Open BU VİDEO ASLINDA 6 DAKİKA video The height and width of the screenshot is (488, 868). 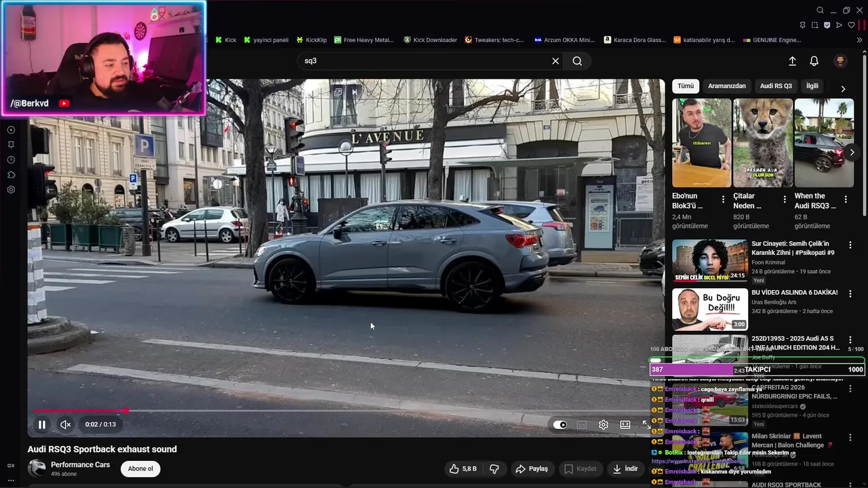coord(794,292)
